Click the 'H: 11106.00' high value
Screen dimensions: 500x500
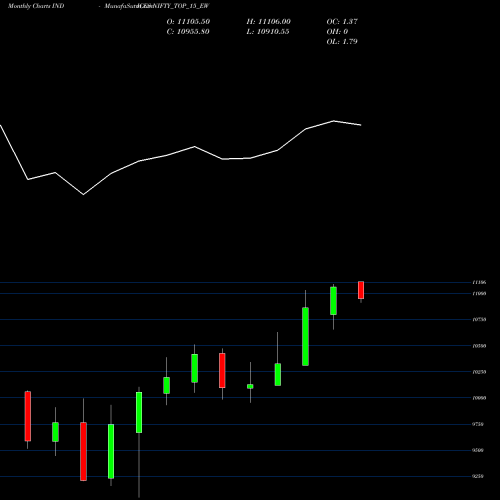(269, 22)
